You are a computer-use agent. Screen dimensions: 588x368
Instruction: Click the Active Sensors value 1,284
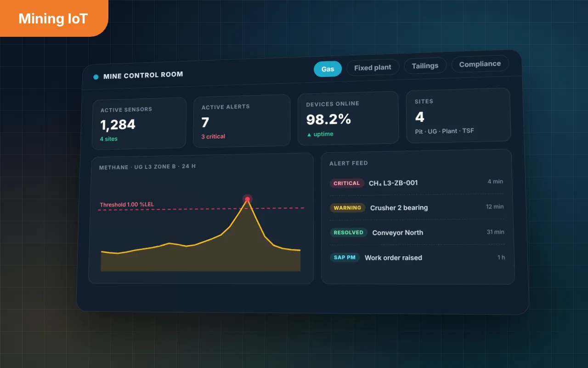(x=118, y=125)
